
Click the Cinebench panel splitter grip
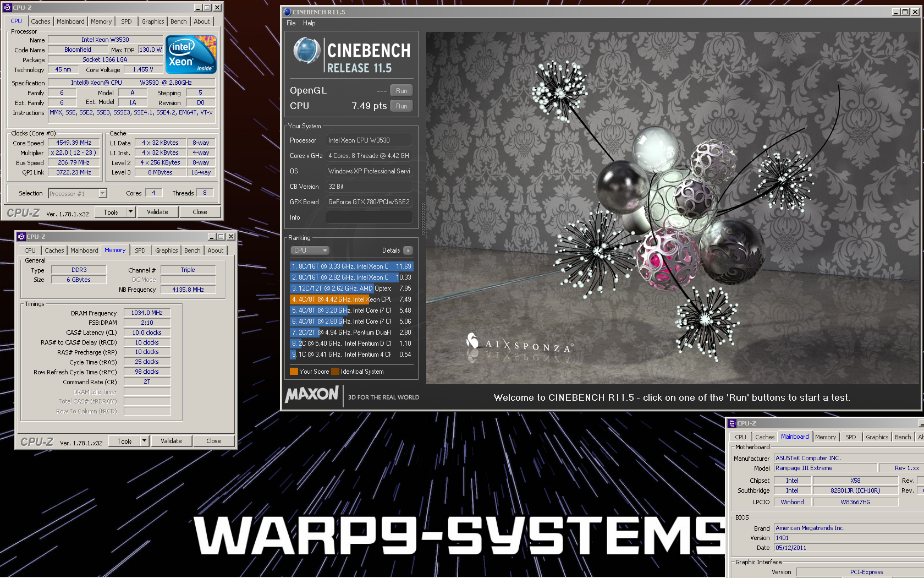(423, 219)
